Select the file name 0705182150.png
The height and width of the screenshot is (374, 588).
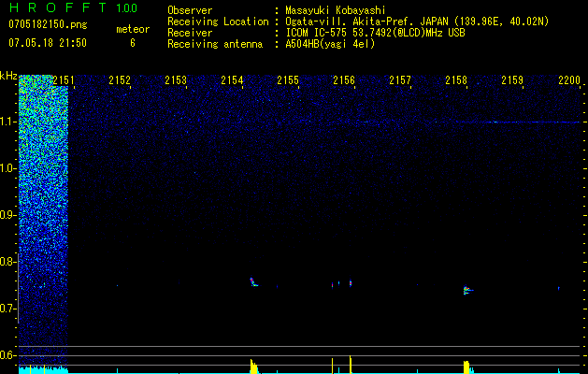[x=48, y=24]
